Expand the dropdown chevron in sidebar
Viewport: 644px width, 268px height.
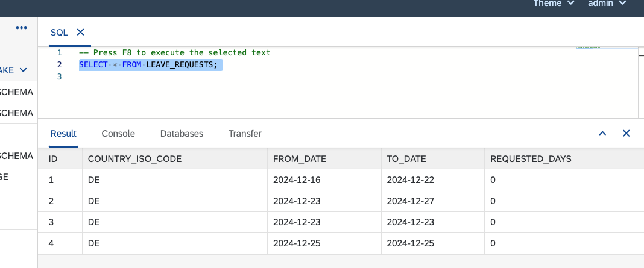(x=24, y=70)
